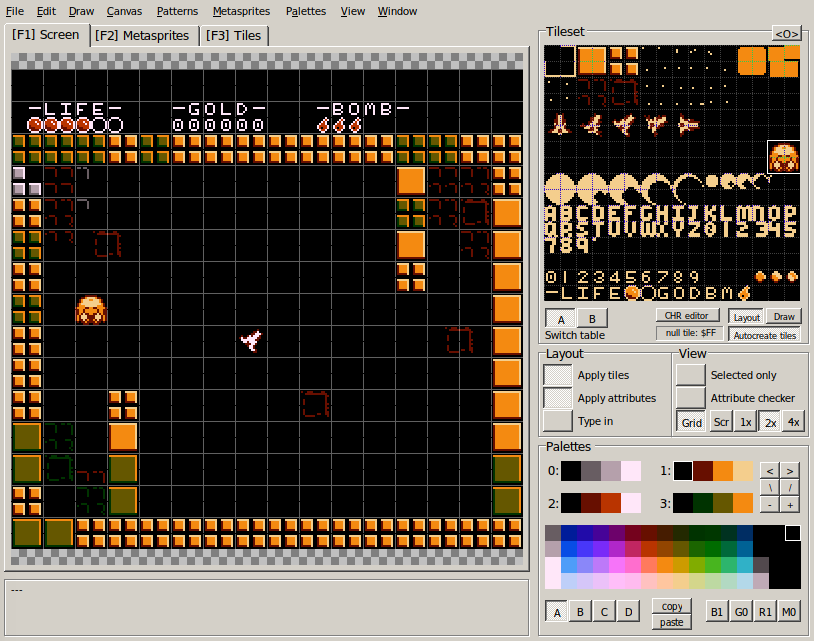Select the first spaceship sprite tile in tileset
The height and width of the screenshot is (641, 814).
tap(560, 125)
